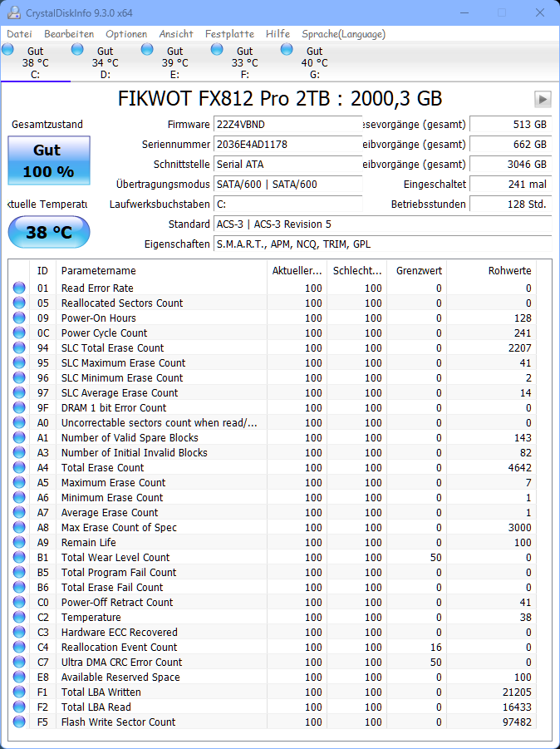This screenshot has height=749, width=560.
Task: Click the Standard field ACS-3 Revision 5
Action: pos(382,224)
